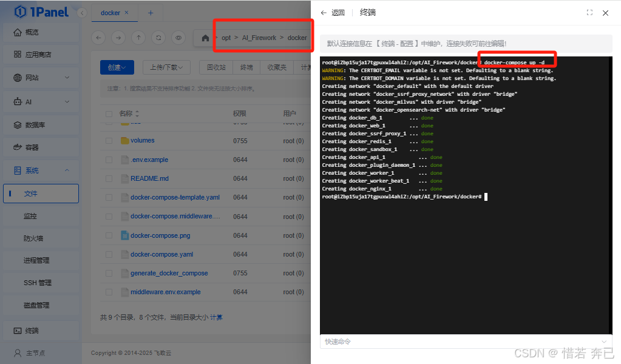621x364 pixels.
Task: Open the 数据库 database section
Action: click(x=41, y=125)
